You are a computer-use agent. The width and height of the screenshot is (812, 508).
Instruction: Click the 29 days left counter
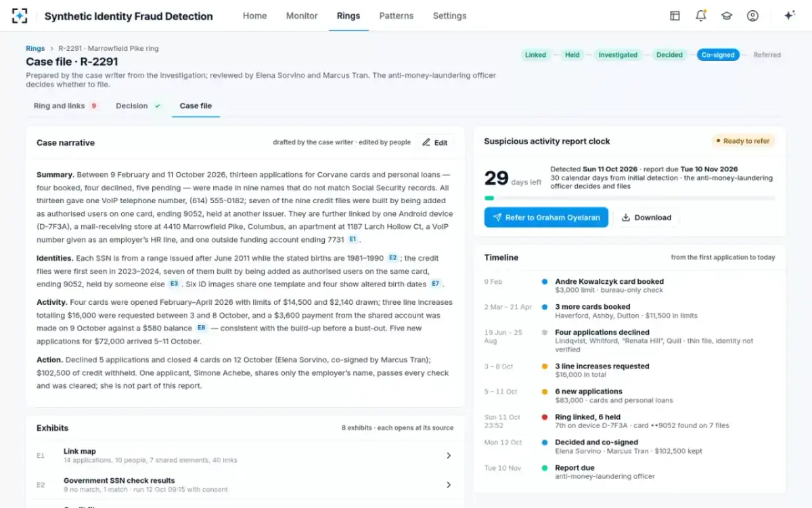point(513,178)
